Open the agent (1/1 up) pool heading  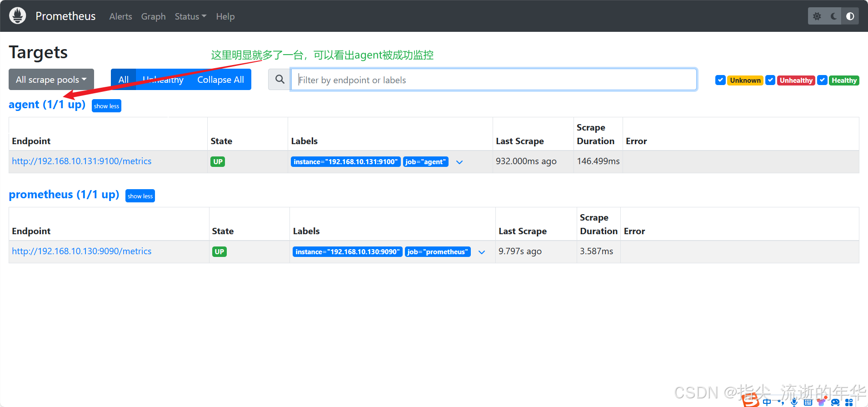(47, 105)
